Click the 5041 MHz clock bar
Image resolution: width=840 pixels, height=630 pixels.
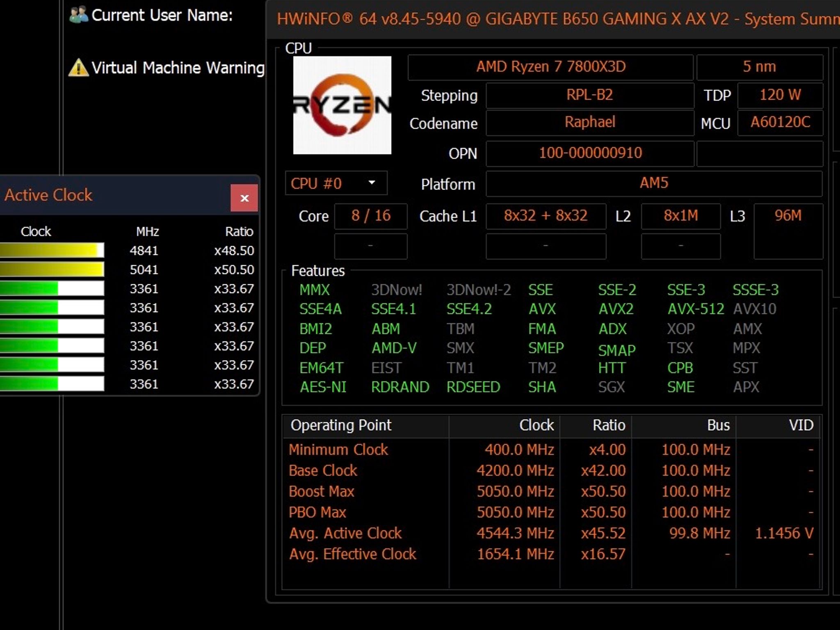pyautogui.click(x=52, y=269)
